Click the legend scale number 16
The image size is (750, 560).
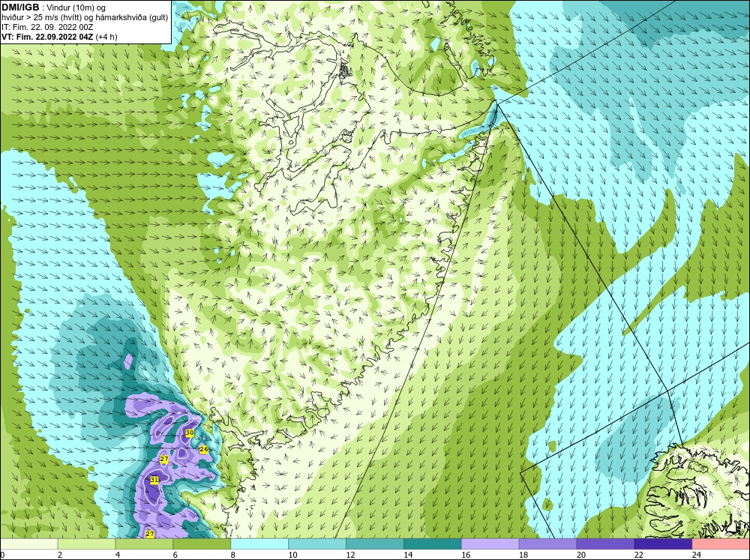[x=466, y=555]
